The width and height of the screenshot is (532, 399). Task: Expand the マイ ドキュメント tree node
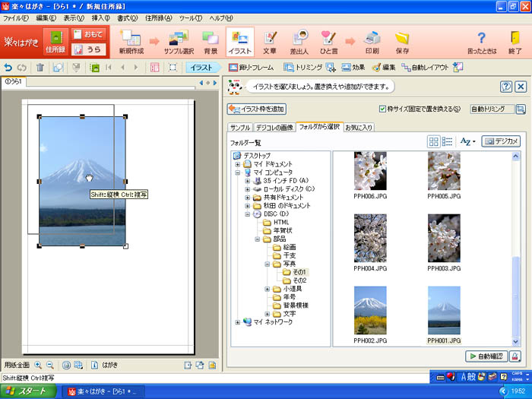click(238, 163)
